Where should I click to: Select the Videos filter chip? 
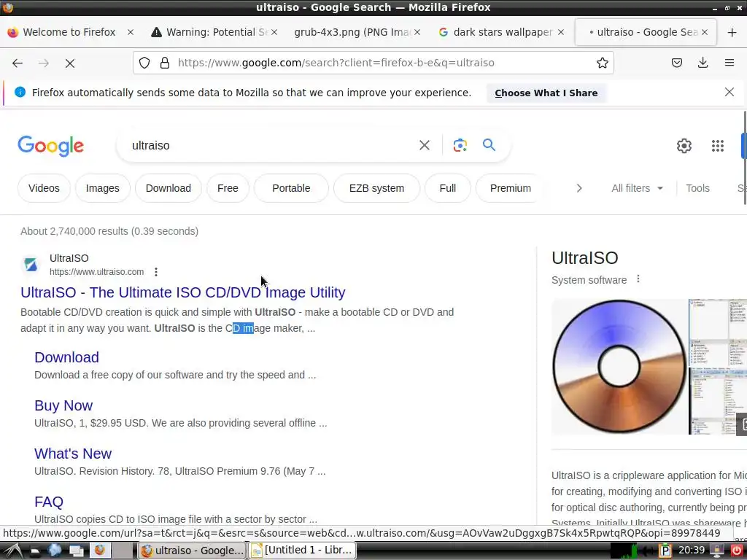click(44, 188)
